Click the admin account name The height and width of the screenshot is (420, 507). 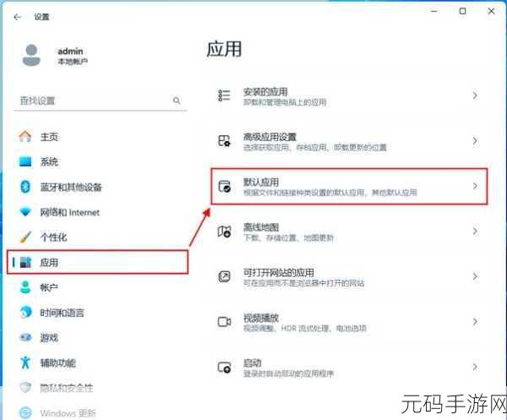[x=70, y=51]
